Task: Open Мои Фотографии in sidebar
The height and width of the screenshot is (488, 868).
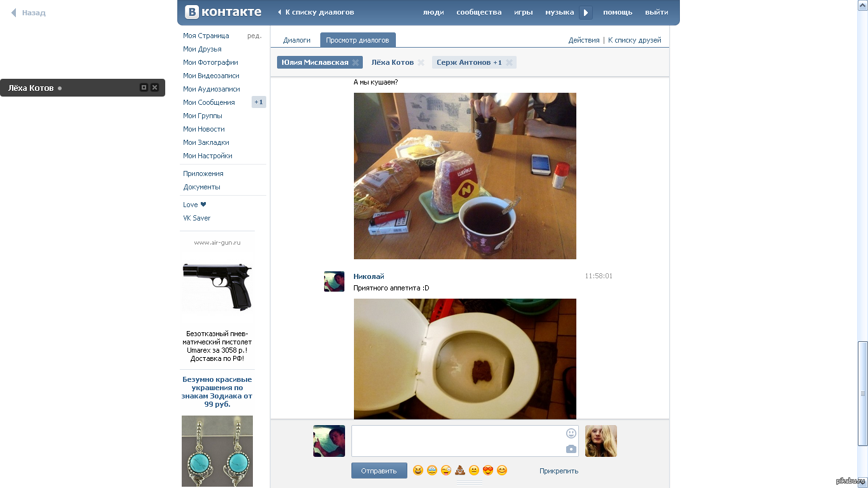Action: [x=210, y=62]
